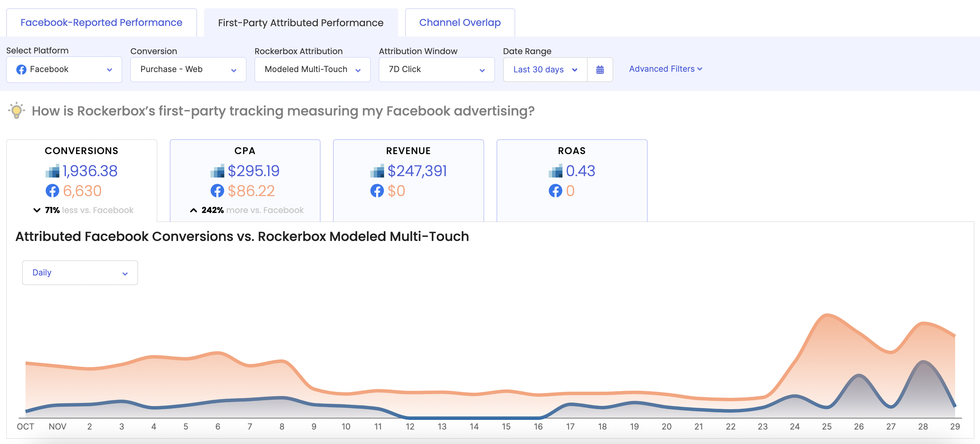Screen dimensions: 980x444
Task: Expand the Modeled Multi-Touch attribution dropdown
Action: tap(312, 70)
